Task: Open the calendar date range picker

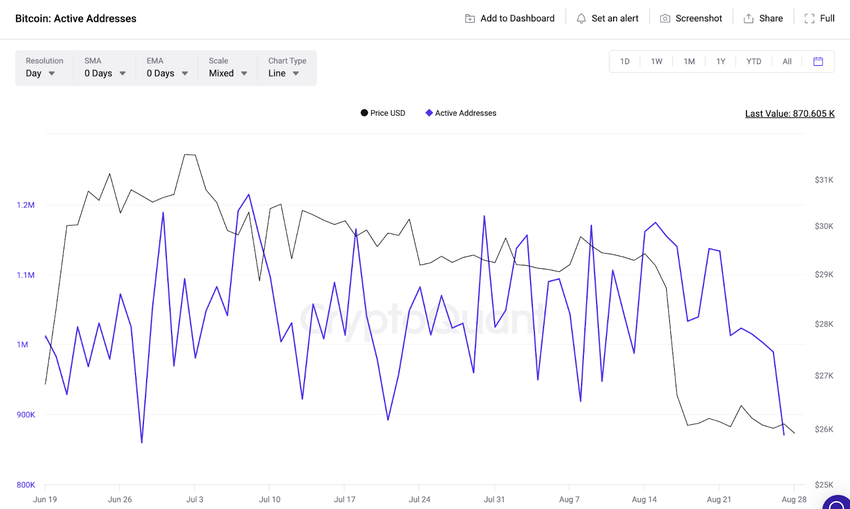Action: click(x=818, y=62)
